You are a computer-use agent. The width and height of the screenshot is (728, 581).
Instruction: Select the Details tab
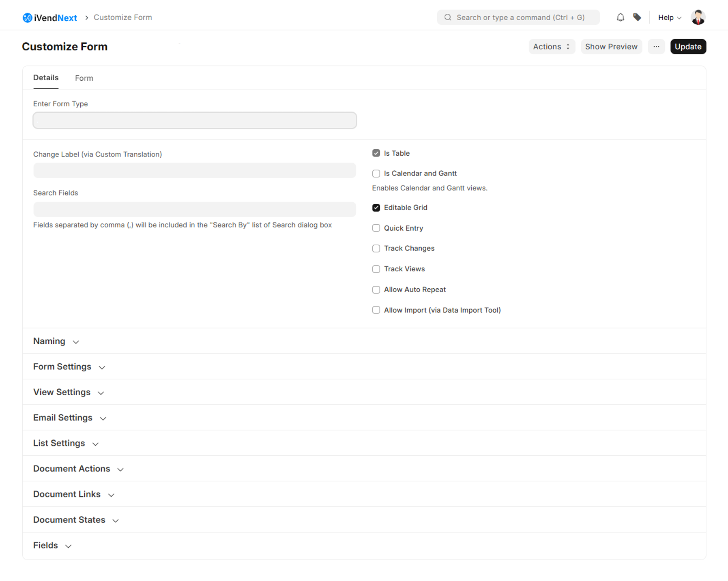coord(46,78)
